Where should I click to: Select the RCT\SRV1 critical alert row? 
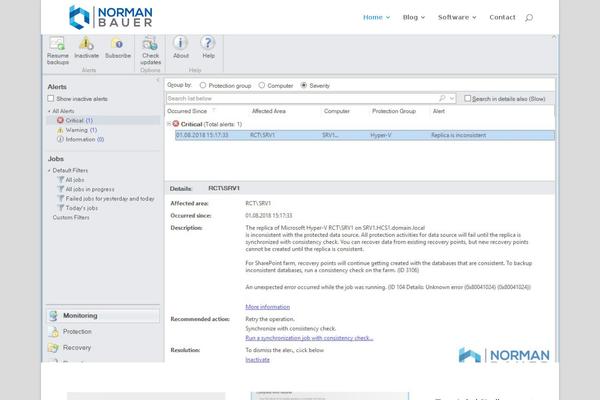click(365, 135)
